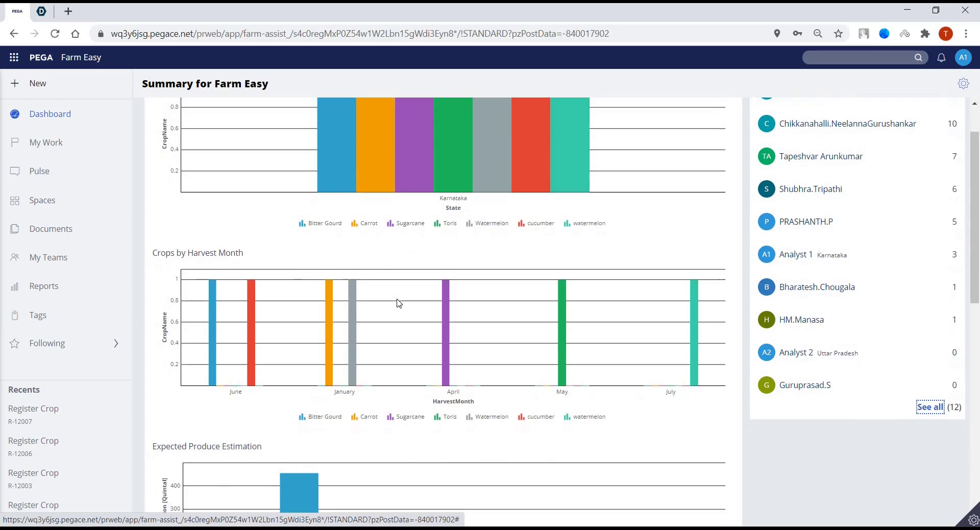Viewport: 980px width, 530px height.
Task: Click the My Work flag icon
Action: tap(15, 142)
